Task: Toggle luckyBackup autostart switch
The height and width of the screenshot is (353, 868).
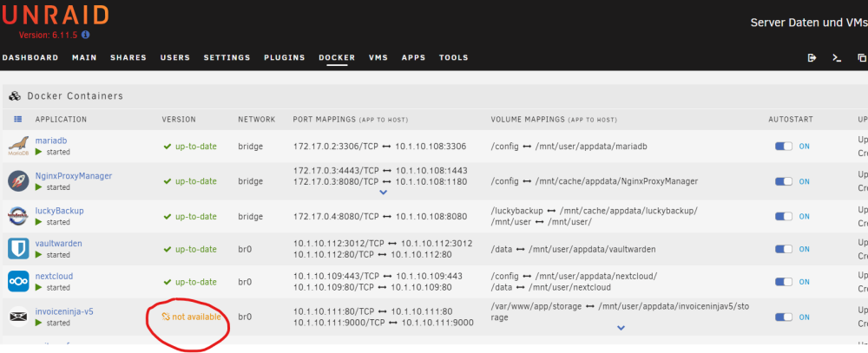Action: [783, 216]
